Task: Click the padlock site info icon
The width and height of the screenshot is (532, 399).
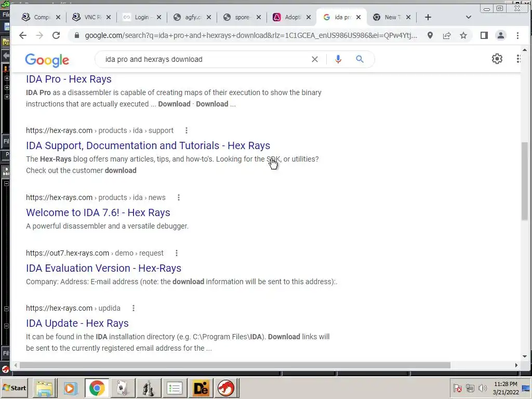Action: 77,35
